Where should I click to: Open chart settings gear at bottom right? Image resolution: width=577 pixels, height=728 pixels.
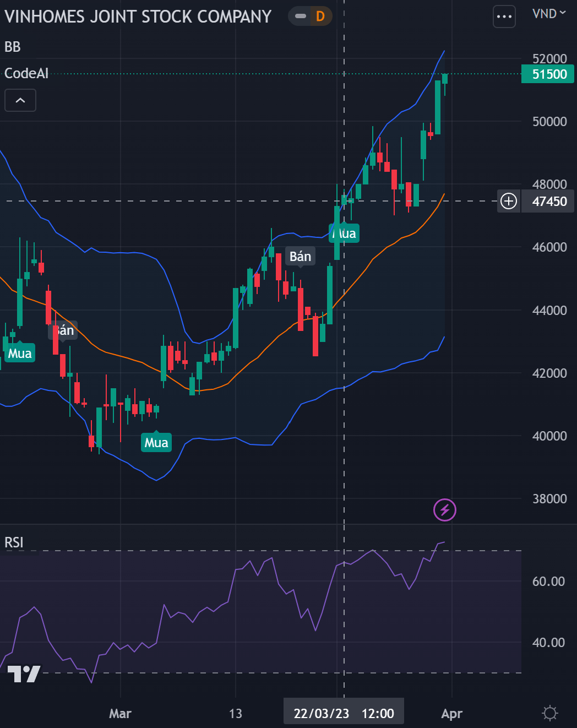tap(549, 714)
